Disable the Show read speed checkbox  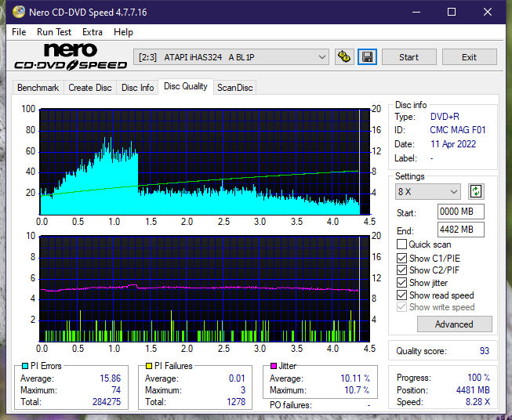point(401,295)
